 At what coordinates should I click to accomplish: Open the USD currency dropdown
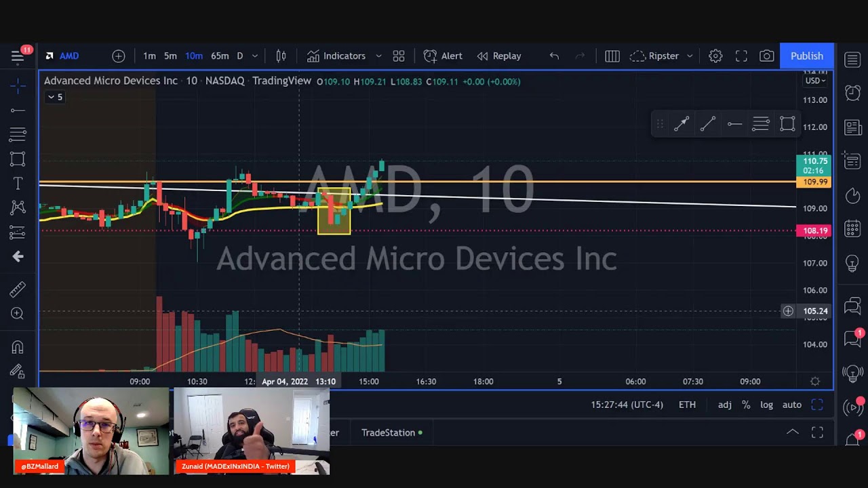[814, 81]
